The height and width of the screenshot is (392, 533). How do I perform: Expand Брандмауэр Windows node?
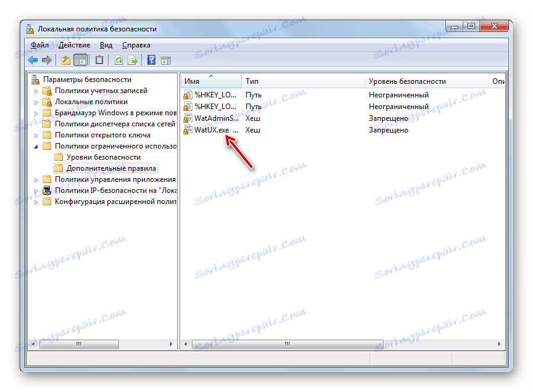click(x=36, y=113)
